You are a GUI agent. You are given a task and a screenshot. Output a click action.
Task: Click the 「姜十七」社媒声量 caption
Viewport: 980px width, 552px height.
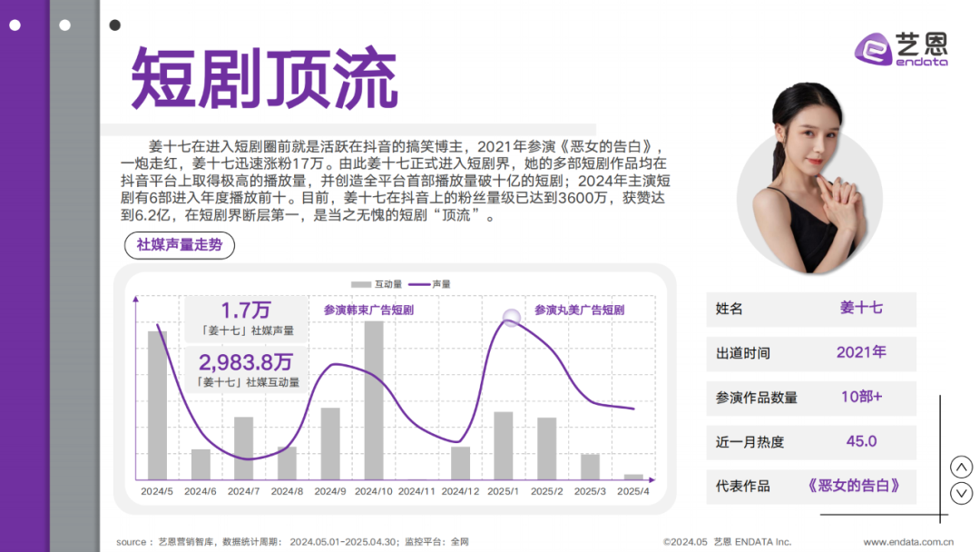pyautogui.click(x=246, y=330)
